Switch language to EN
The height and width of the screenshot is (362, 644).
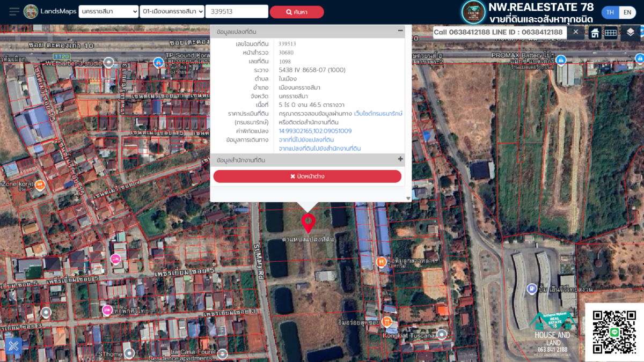pos(627,12)
